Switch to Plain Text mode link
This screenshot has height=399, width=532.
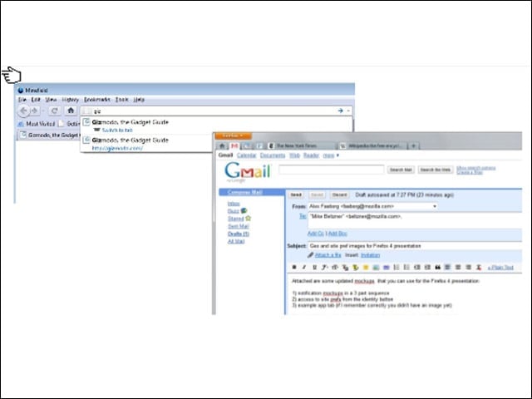[500, 268]
